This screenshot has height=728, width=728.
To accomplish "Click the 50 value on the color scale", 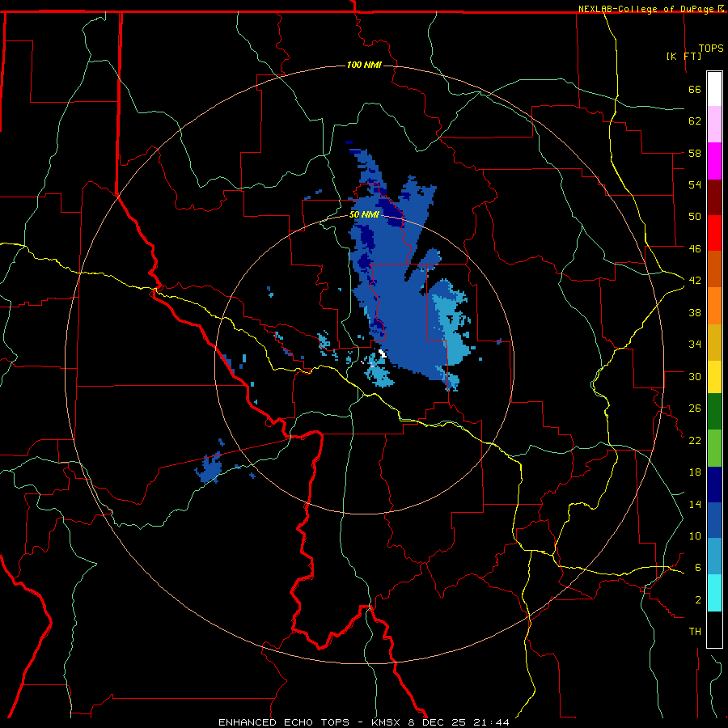I will click(x=695, y=217).
